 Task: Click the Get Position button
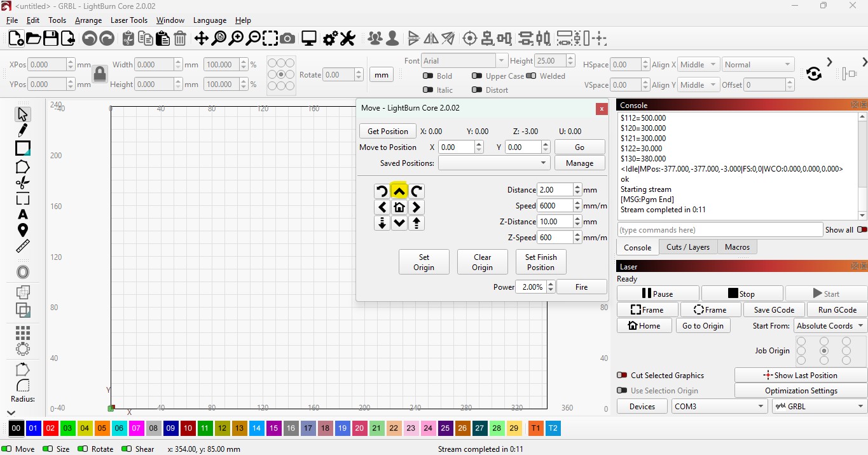click(x=387, y=132)
